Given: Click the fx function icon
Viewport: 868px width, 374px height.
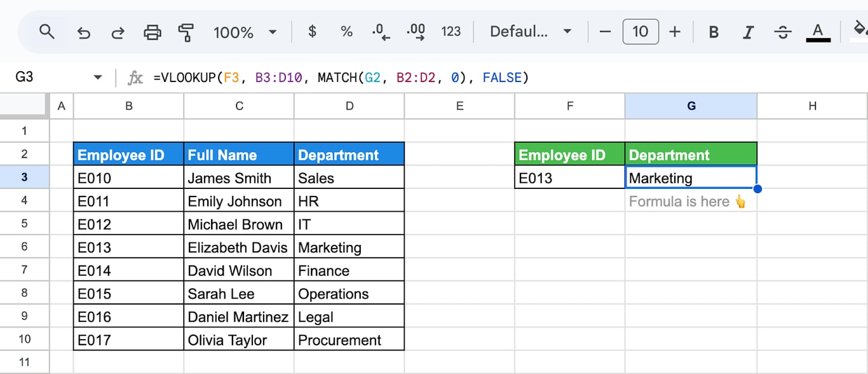Looking at the screenshot, I should tap(135, 78).
